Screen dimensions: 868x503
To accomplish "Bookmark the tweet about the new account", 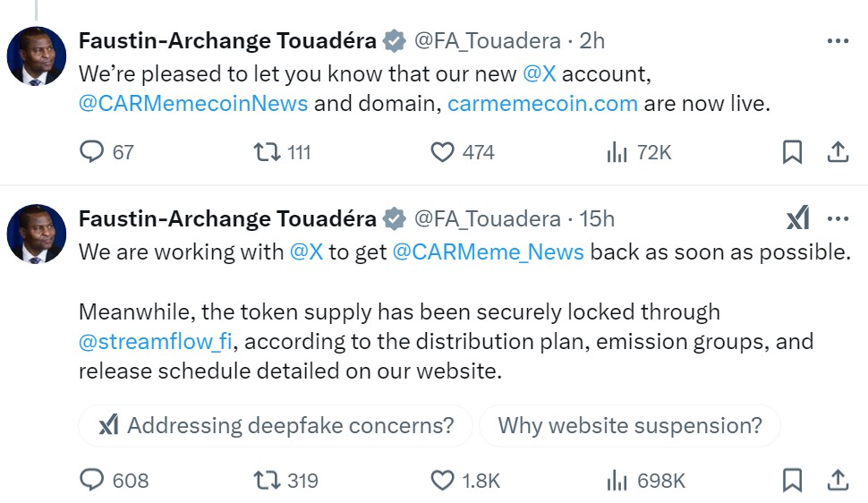I will [792, 152].
